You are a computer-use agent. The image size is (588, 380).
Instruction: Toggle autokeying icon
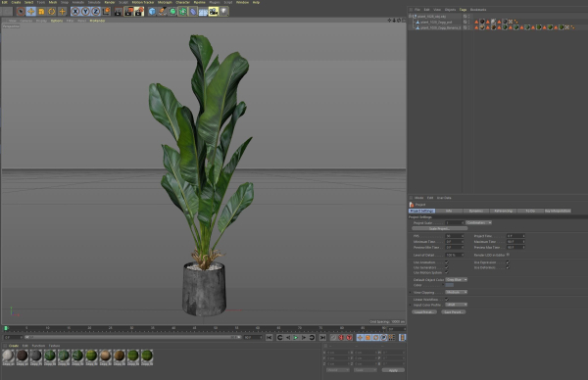341,338
